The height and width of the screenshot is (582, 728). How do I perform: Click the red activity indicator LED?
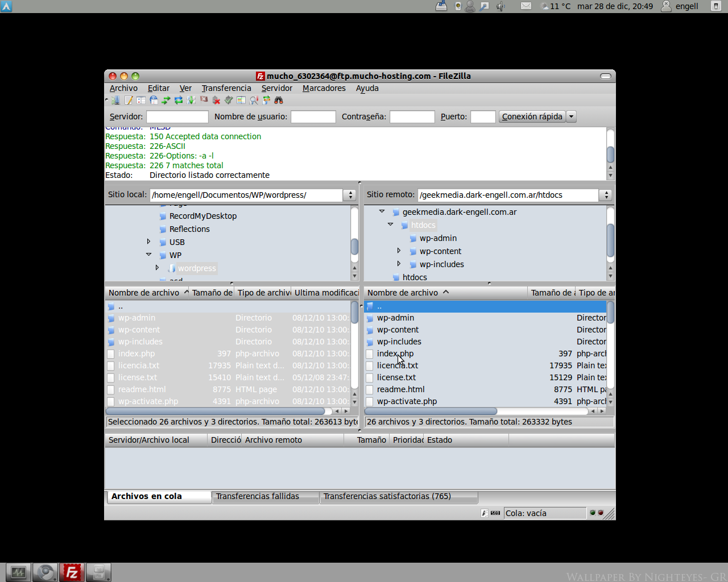click(601, 513)
